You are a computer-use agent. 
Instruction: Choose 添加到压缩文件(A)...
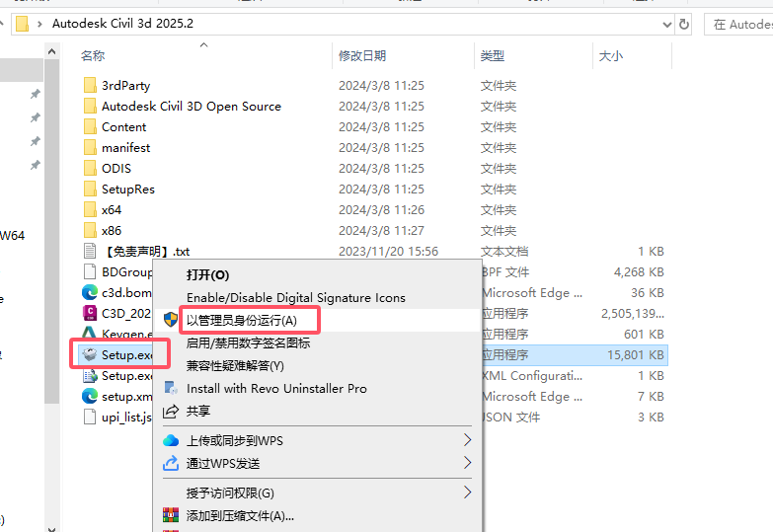point(240,515)
